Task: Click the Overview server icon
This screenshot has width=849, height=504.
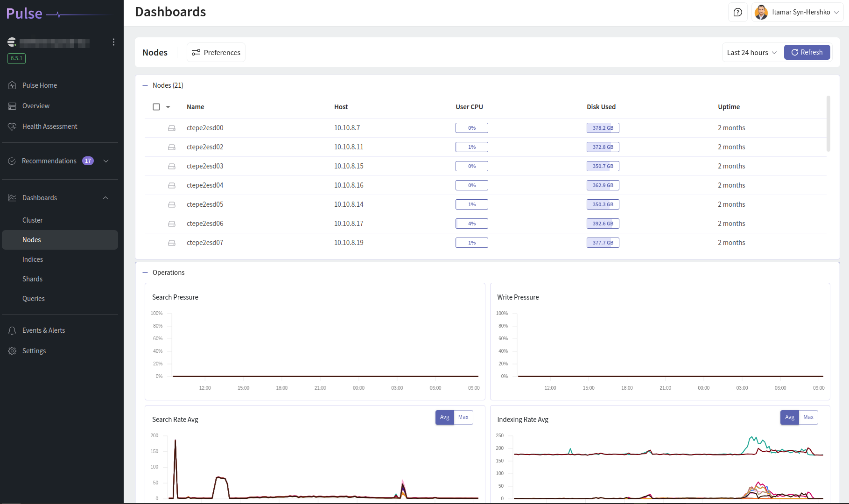Action: 12,106
